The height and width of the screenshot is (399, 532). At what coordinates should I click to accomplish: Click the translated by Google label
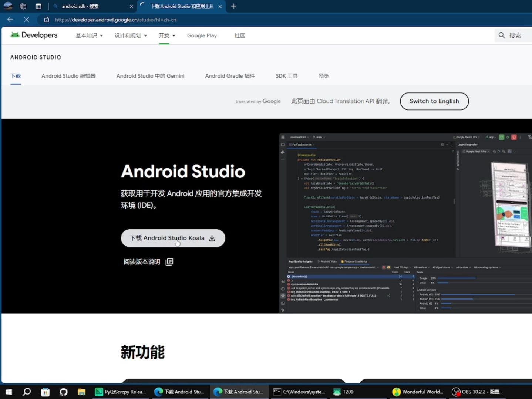pos(258,101)
